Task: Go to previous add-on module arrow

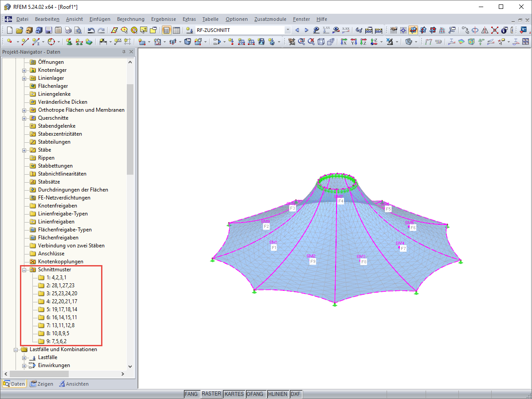Action: [x=297, y=30]
